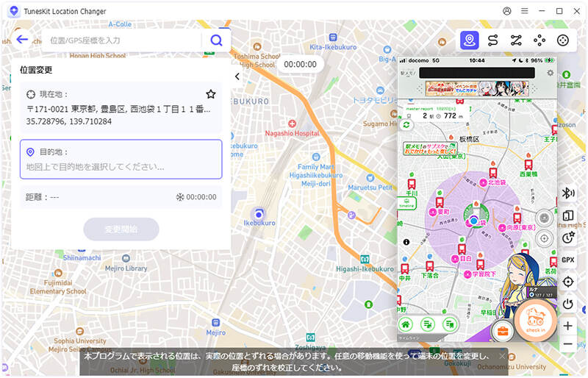
Task: Click the destination input box
Action: tap(121, 159)
